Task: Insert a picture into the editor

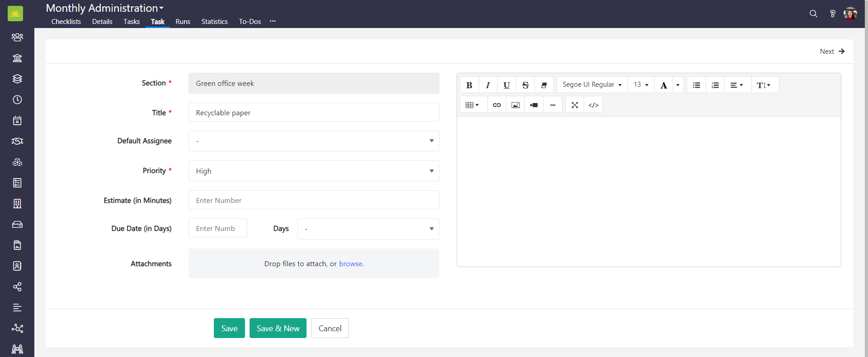Action: pos(515,105)
